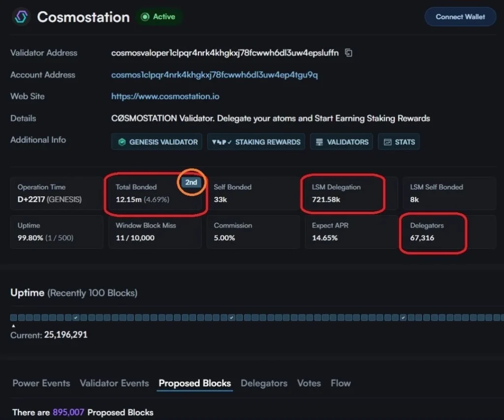Switch to the Power Events tab
Screen dimensions: 504x420
tap(41, 383)
